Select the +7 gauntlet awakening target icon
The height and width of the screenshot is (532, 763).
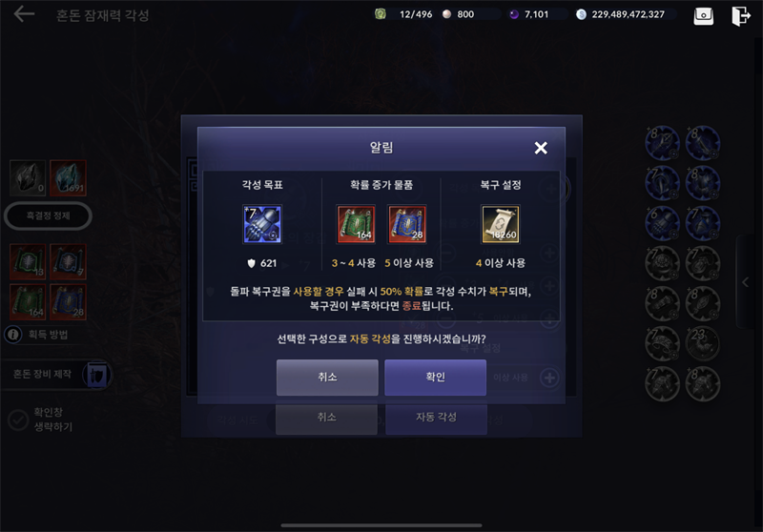point(262,224)
